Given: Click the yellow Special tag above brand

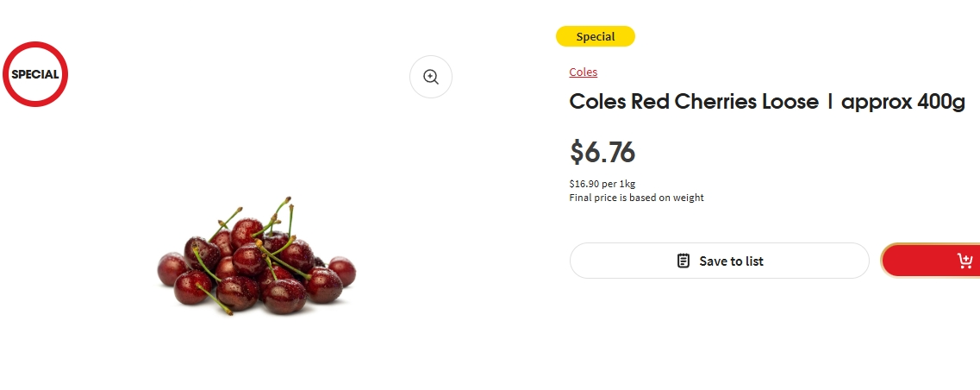Looking at the screenshot, I should (595, 36).
